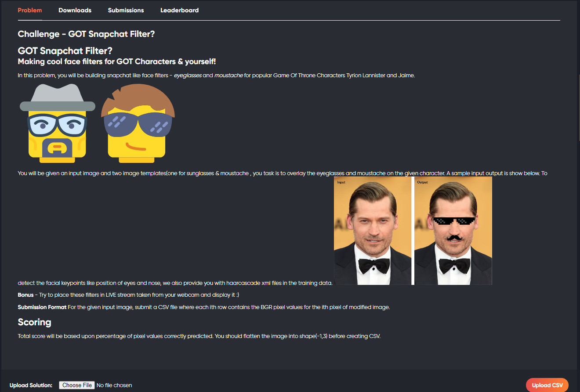Viewport: 580px width, 392px height.
Task: Switch to the Downloads tab
Action: coord(75,10)
